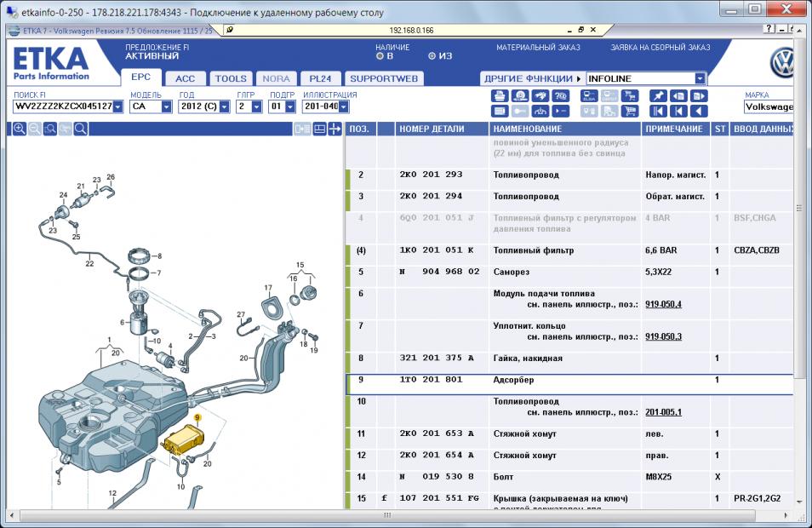Screen dimensions: 812x528
Task: Open the ПОИСК FI VIN dropdown arrow
Action: [118, 106]
